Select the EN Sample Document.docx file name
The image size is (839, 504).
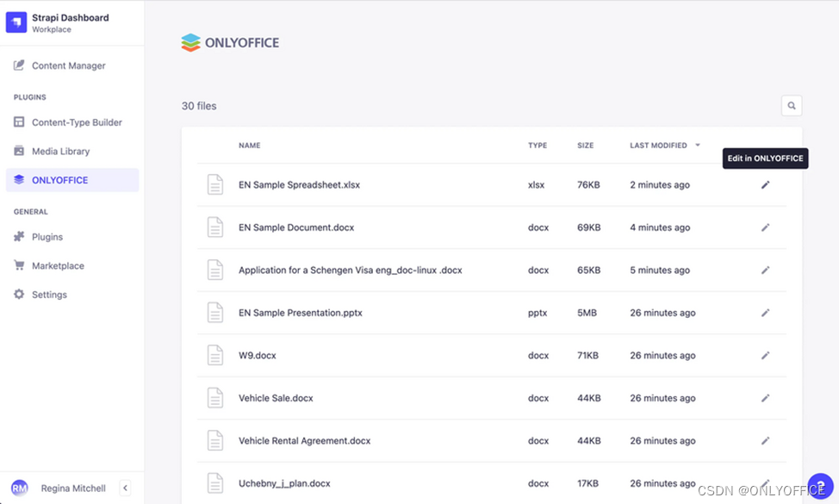tap(296, 227)
